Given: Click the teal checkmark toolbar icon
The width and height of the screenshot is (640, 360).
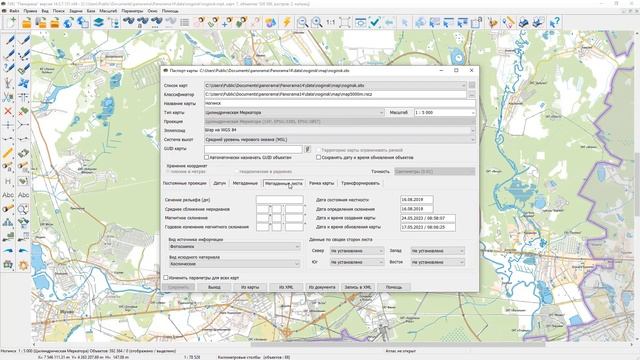Looking at the screenshot, I should 375,22.
